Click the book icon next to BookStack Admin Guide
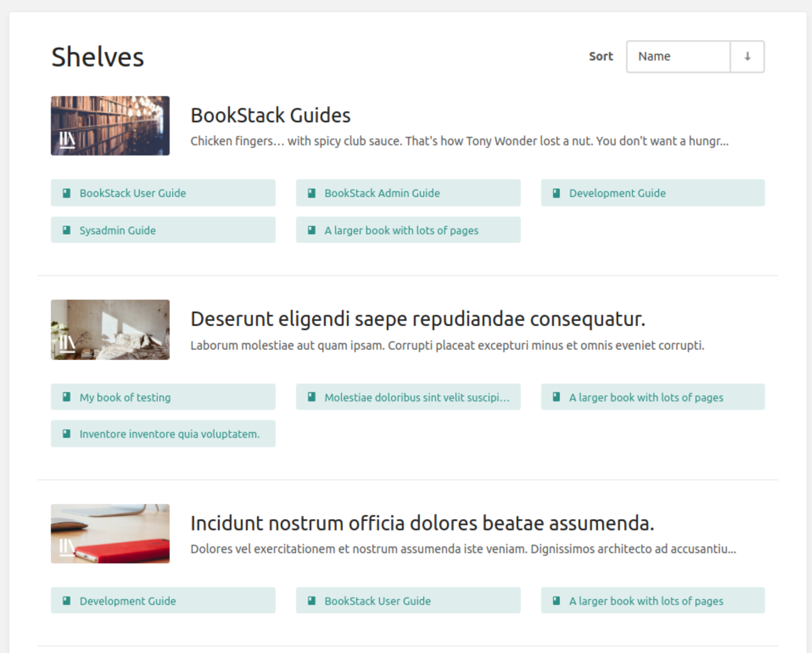Viewport: 812px width, 653px height. pos(312,193)
